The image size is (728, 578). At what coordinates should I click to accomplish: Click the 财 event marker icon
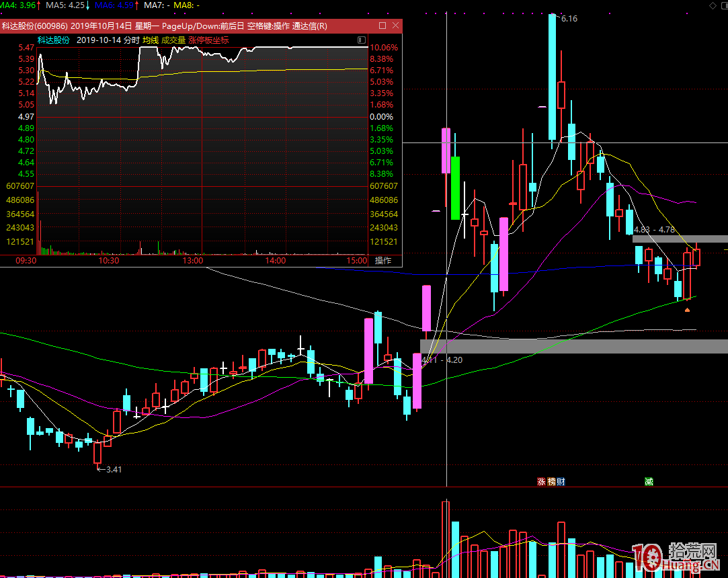tap(561, 481)
